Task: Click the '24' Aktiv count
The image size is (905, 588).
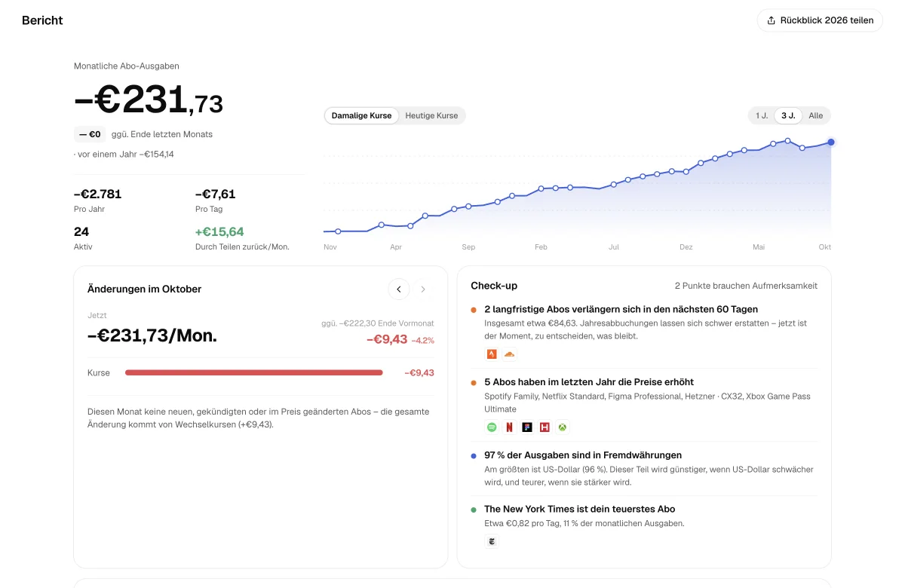Action: 81,231
